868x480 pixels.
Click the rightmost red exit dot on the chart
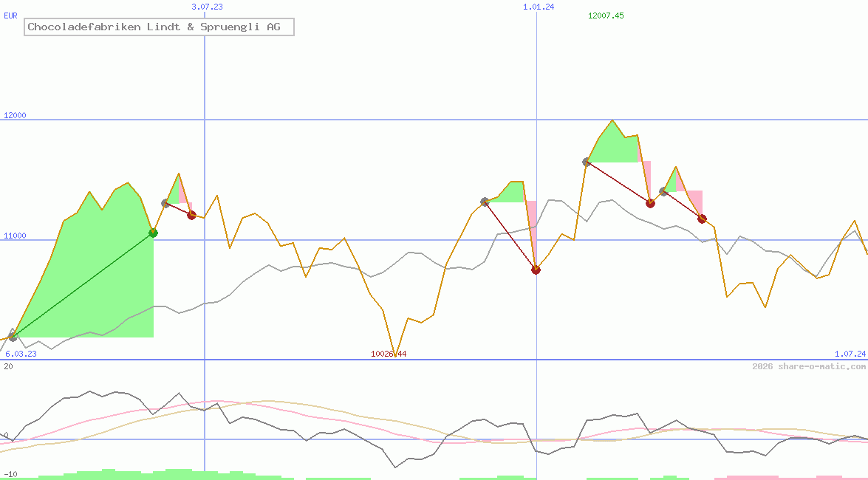click(x=702, y=219)
